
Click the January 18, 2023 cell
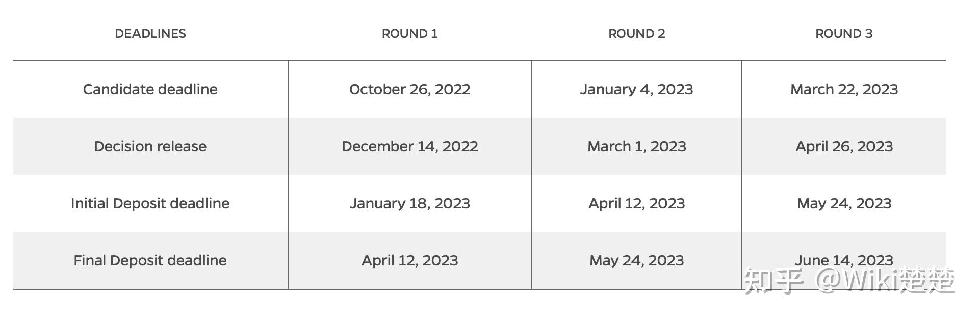click(409, 203)
